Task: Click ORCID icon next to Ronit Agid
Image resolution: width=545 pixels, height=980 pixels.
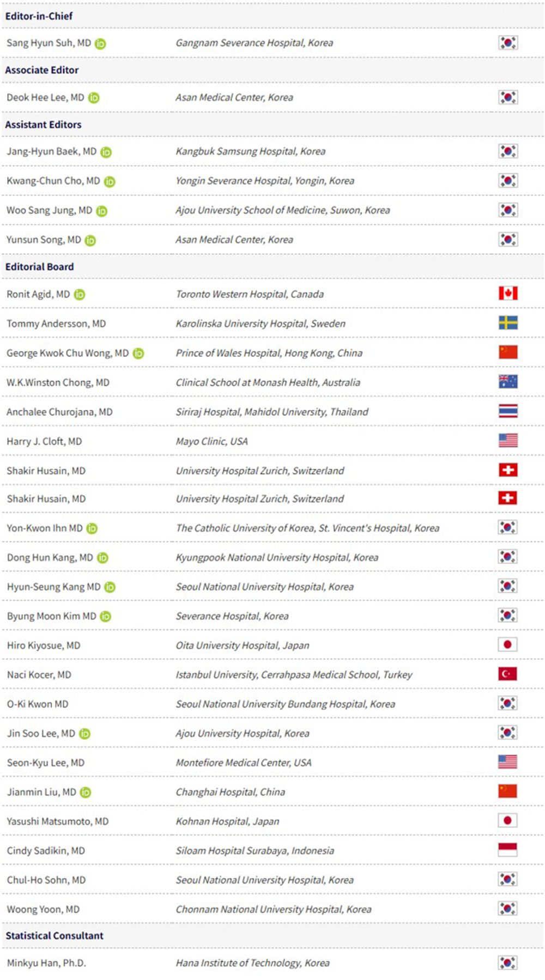Action: (x=80, y=295)
